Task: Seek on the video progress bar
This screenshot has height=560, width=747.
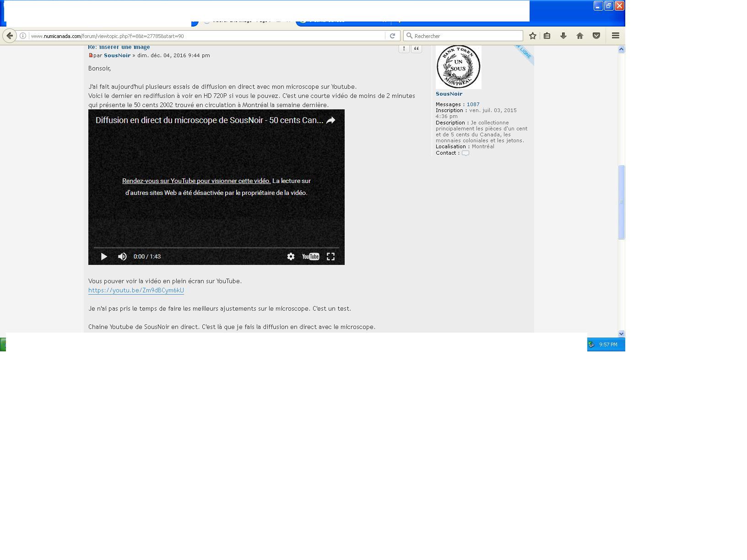Action: tap(217, 248)
